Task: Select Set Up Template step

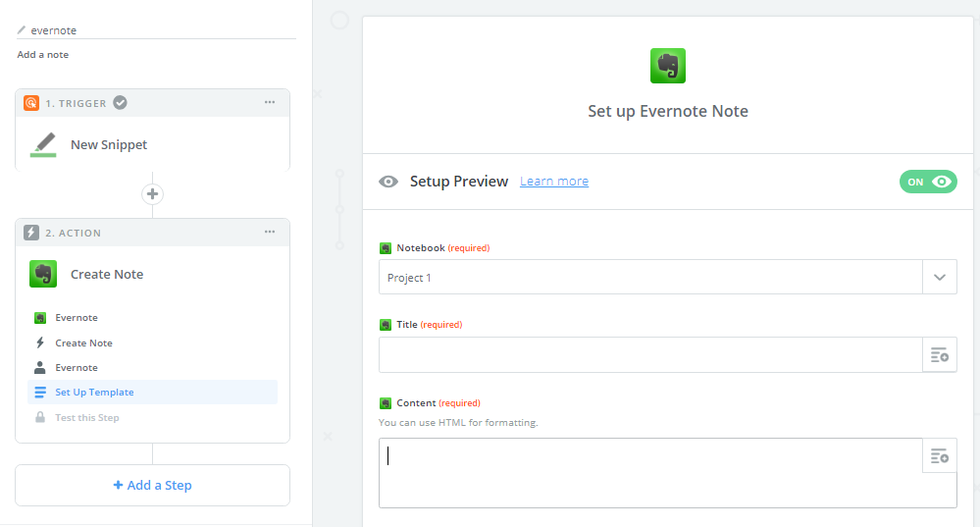Action: point(94,393)
